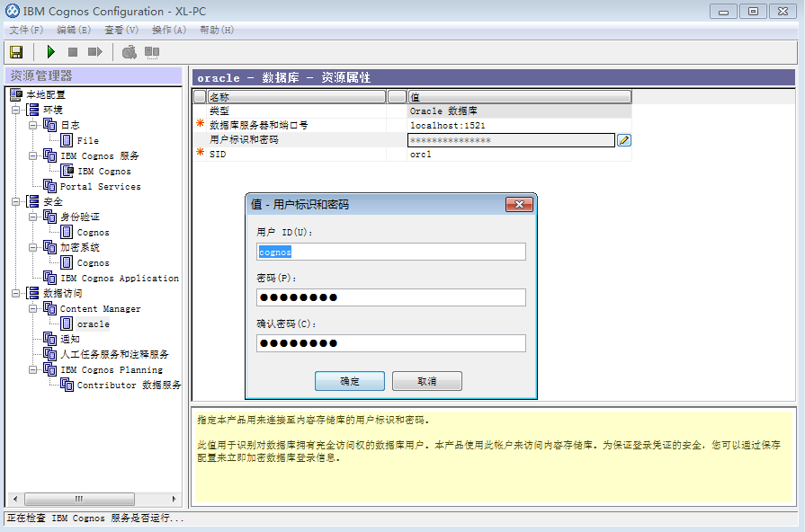Save configuration with the floppy disk icon
Screen dimensions: 805x532
(16, 52)
